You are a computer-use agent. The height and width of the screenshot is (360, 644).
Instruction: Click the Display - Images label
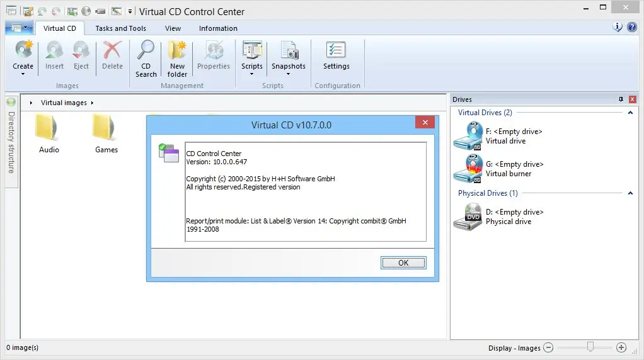tap(514, 348)
